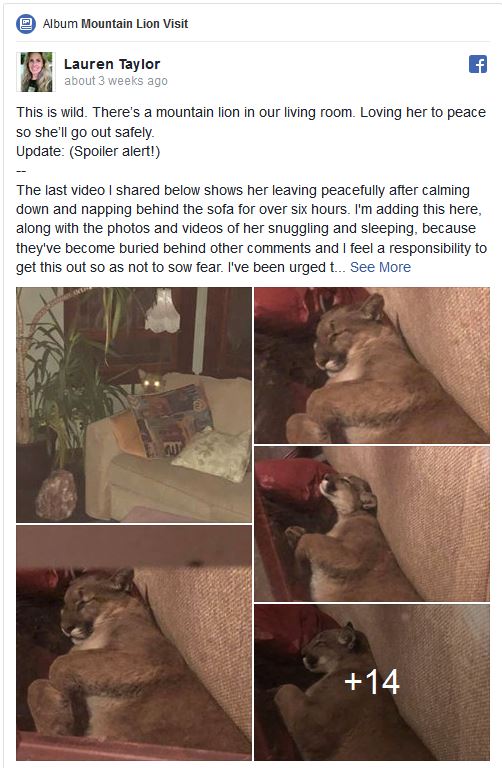
Task: Open the Facebook logo icon in post header
Action: click(478, 64)
